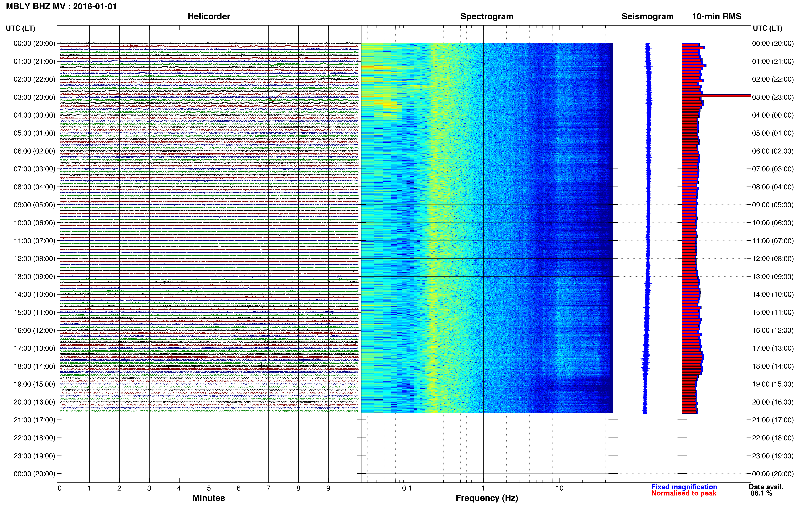
Task: Click "UTC (LT)" header beside the RMS panel
Action: click(x=767, y=28)
